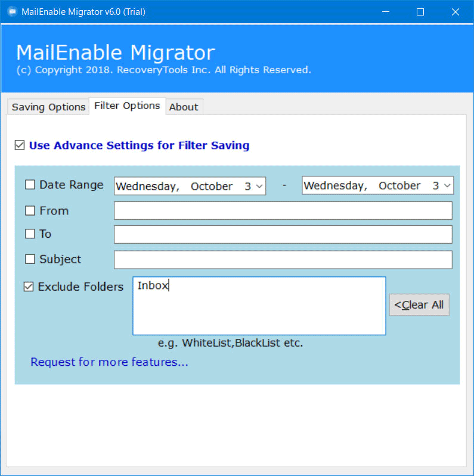
Task: Uncheck the Exclude Folders checkbox
Action: 29,287
